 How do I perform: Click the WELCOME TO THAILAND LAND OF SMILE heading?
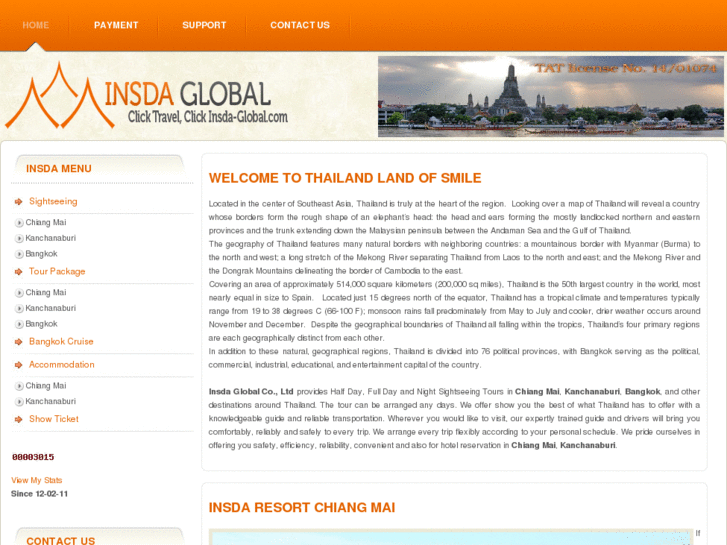pyautogui.click(x=345, y=178)
